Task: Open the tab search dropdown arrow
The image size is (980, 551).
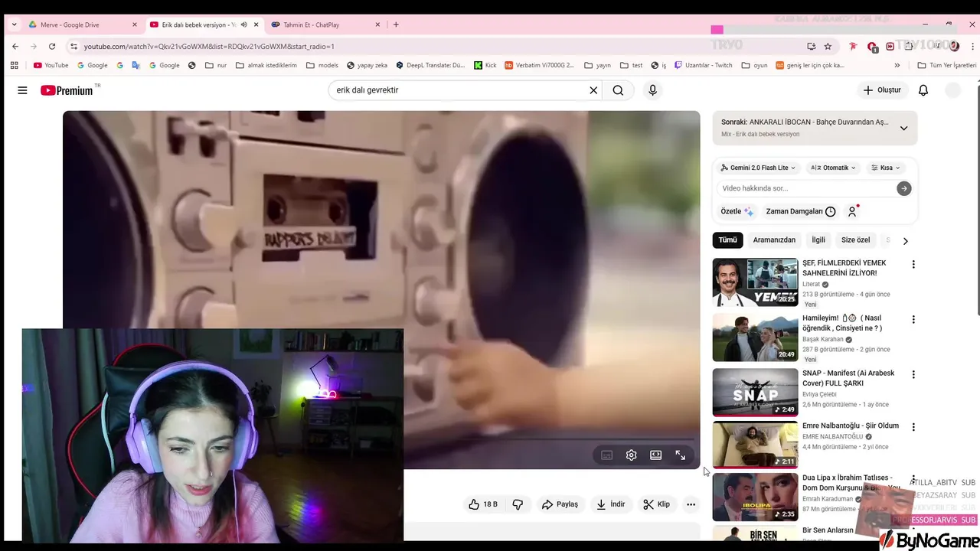Action: [x=14, y=24]
